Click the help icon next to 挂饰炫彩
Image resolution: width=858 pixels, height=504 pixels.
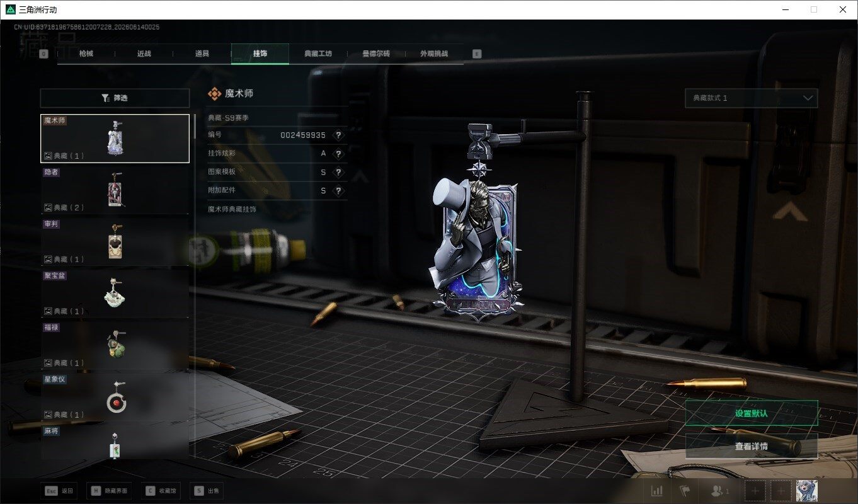(338, 154)
